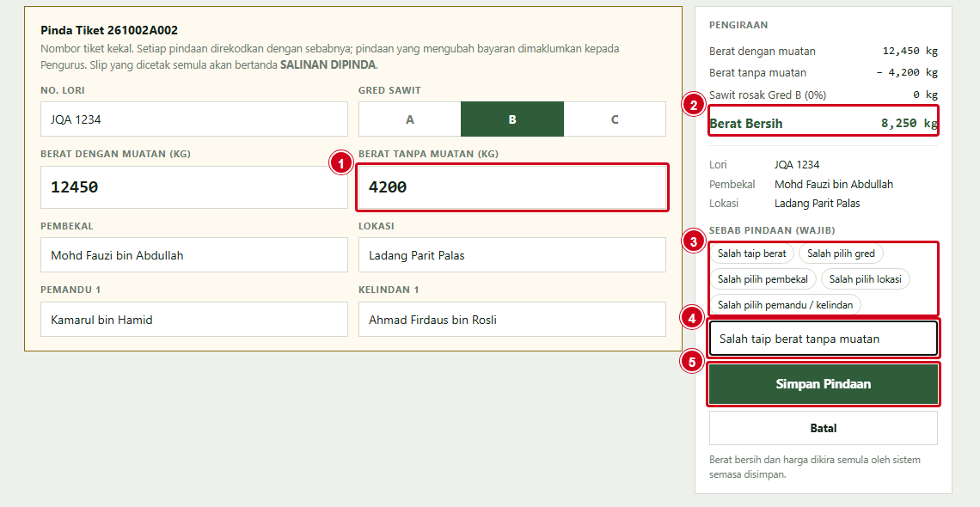Select grade A for Gred Sawit
The image size is (980, 507).
409,119
